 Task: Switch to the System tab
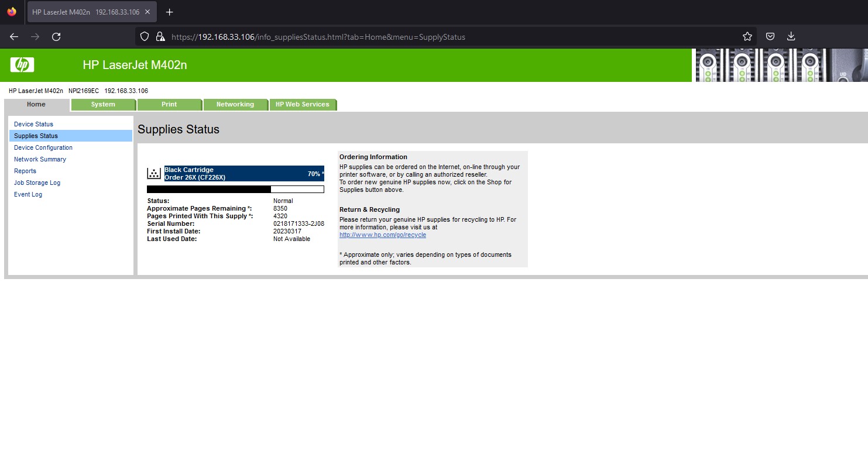pos(103,105)
